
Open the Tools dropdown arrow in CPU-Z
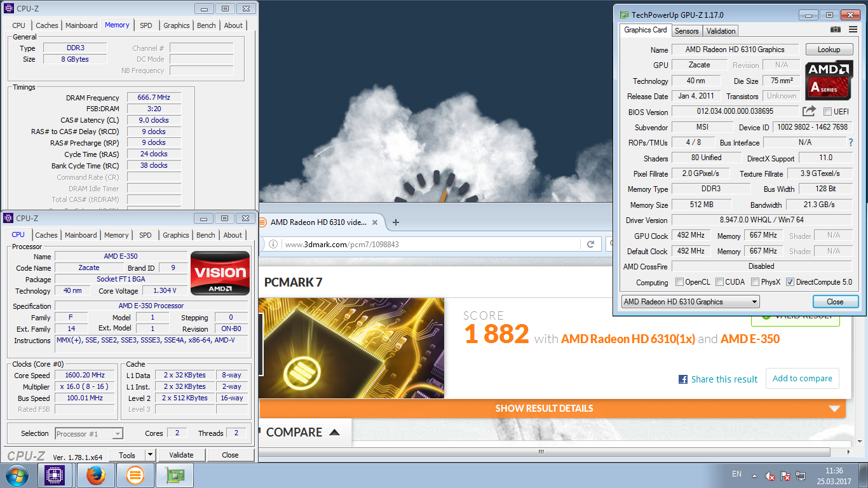[x=150, y=455]
